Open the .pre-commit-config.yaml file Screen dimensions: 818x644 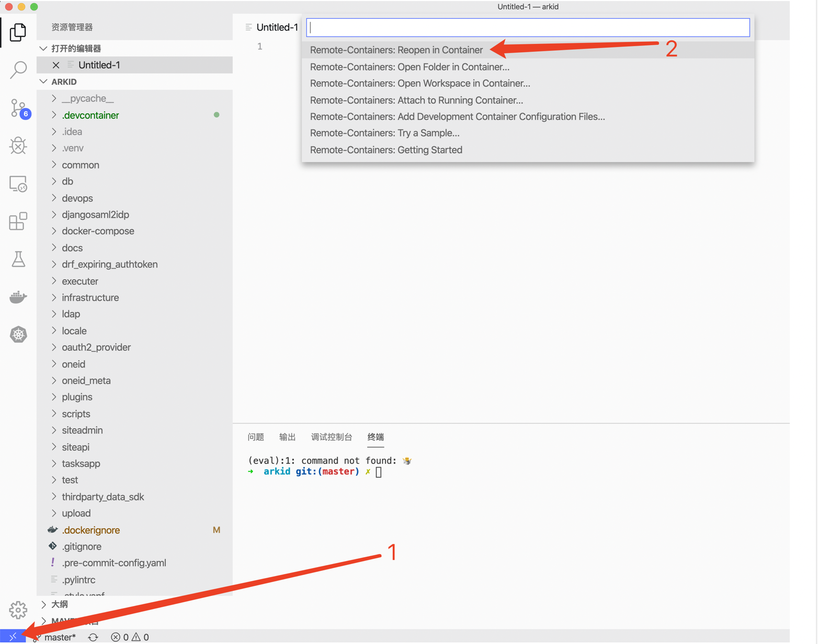[x=134, y=563]
